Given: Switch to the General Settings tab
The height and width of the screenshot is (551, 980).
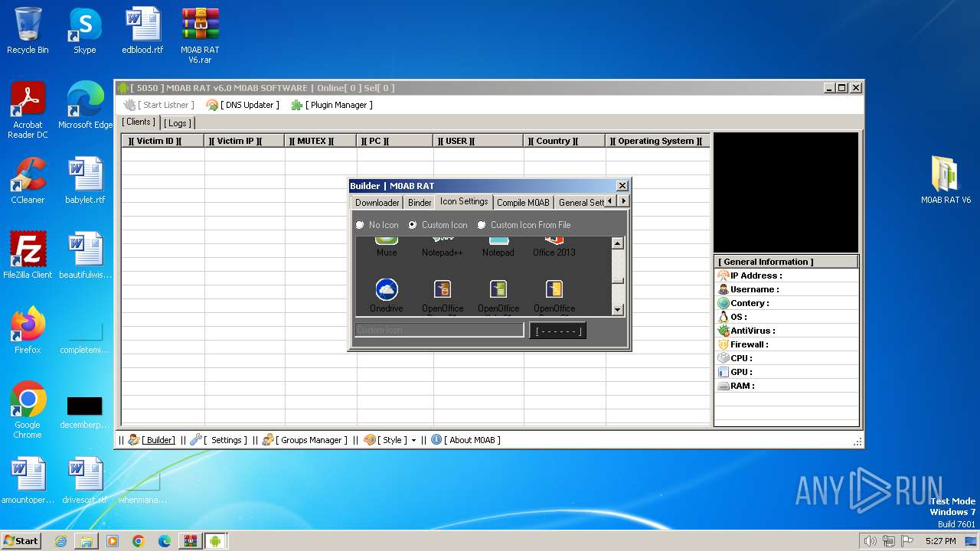Looking at the screenshot, I should [x=581, y=202].
